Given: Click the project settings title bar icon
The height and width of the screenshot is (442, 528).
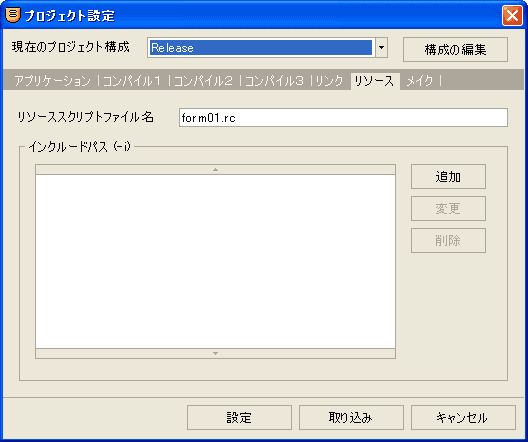Looking at the screenshot, I should (x=13, y=15).
